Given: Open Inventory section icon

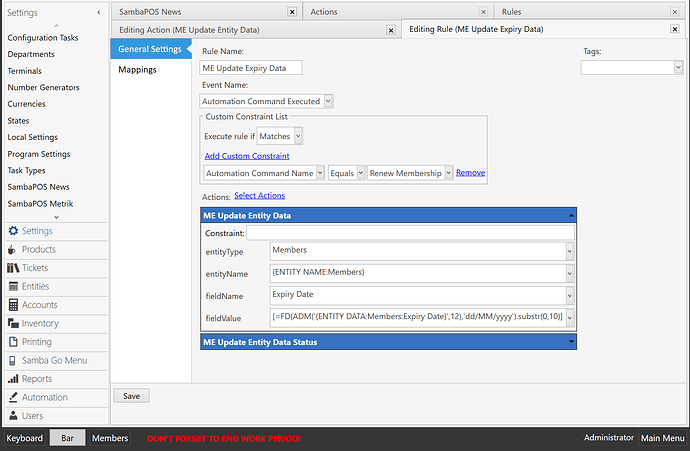Looking at the screenshot, I should (x=13, y=323).
